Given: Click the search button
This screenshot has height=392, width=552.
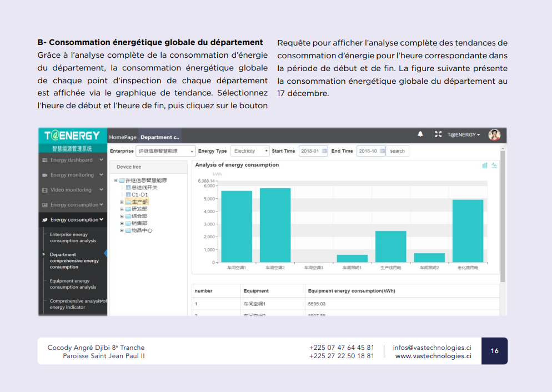Looking at the screenshot, I should coord(397,151).
